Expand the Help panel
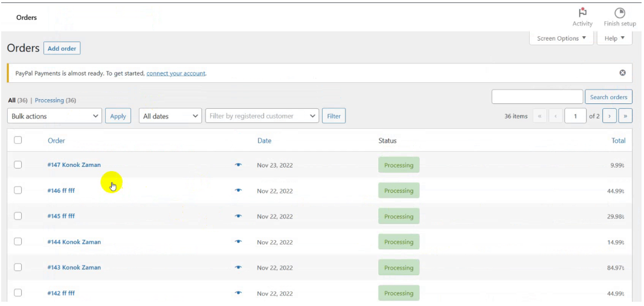 [614, 38]
